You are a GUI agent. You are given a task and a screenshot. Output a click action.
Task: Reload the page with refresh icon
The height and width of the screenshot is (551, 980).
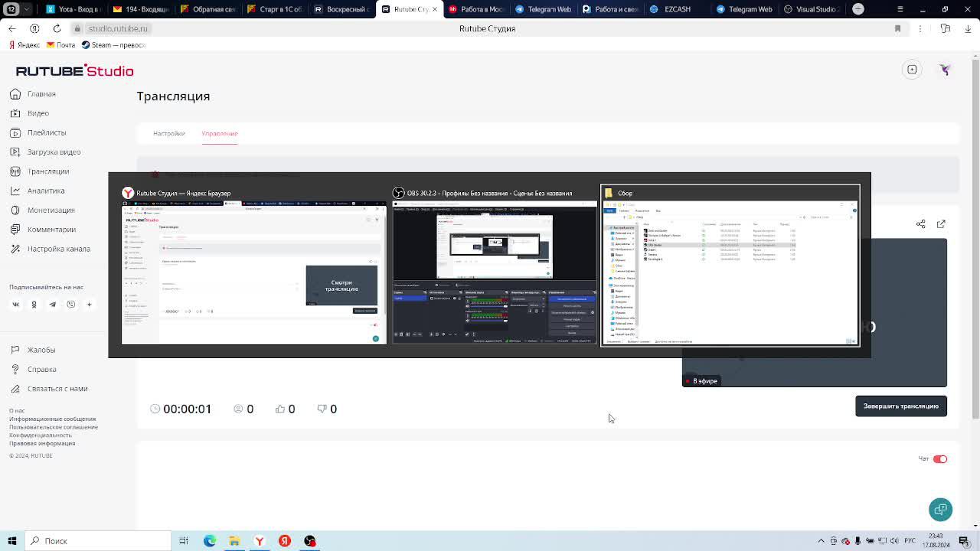point(57,28)
